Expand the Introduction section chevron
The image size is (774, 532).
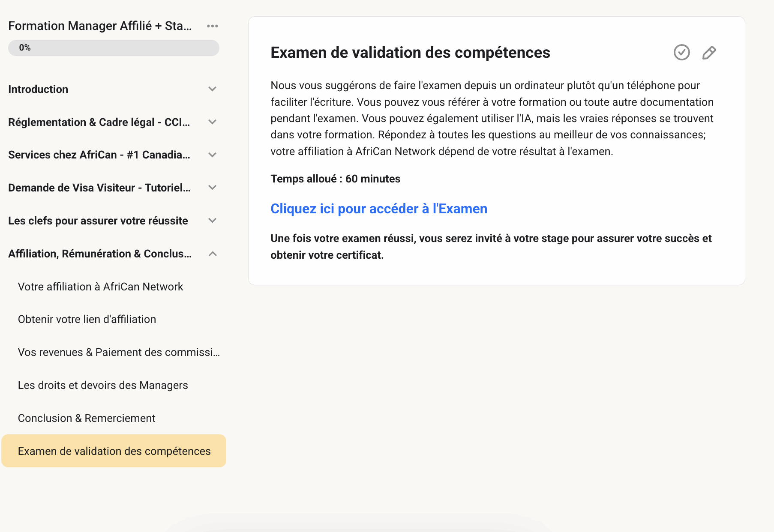[212, 89]
